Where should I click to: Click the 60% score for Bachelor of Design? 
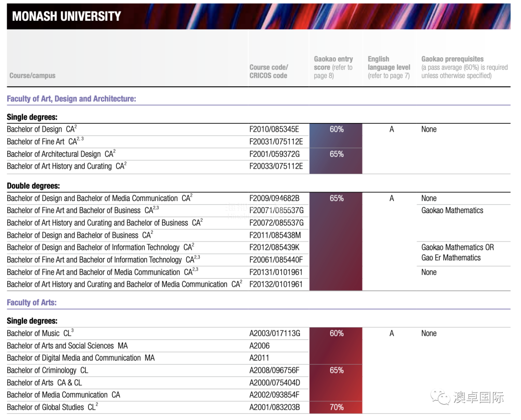tap(337, 129)
